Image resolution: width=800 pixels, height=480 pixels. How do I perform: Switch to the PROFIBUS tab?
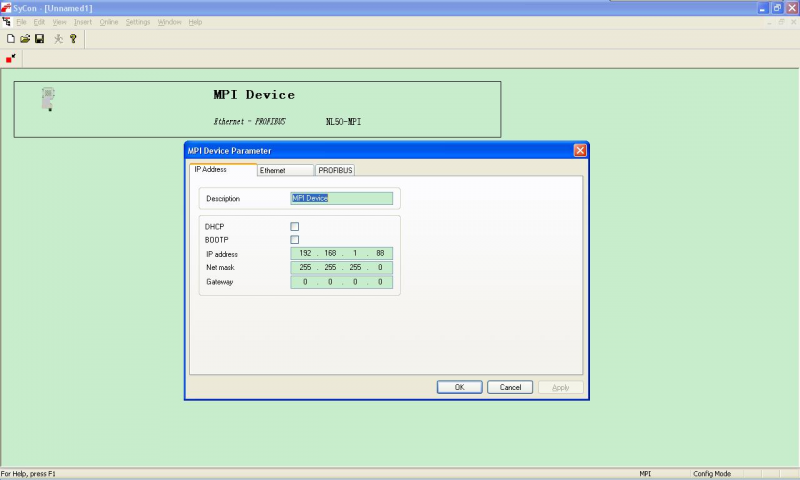335,171
